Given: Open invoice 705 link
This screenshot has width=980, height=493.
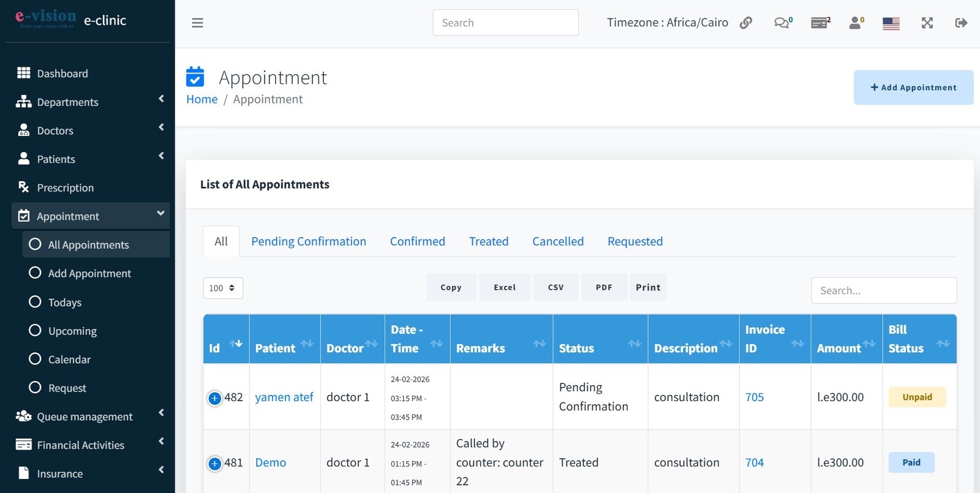Looking at the screenshot, I should pyautogui.click(x=754, y=397).
